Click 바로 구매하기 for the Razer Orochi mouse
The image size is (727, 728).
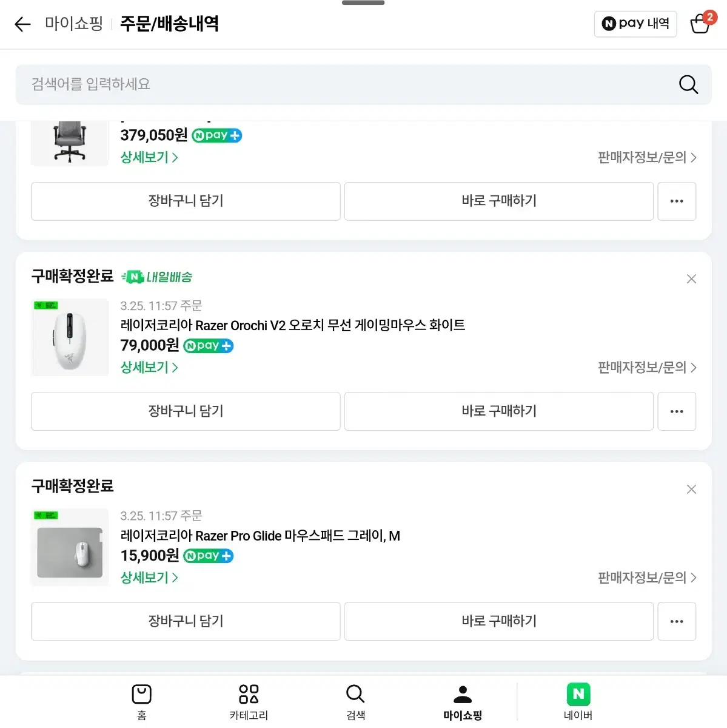(x=498, y=411)
